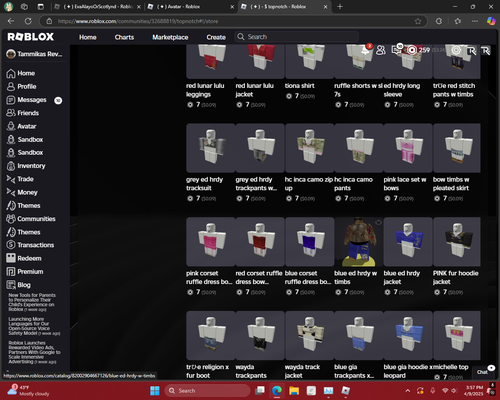Viewport: 500px width, 400px height.
Task: Open blue ed hrdy w timbs thumbnail
Action: click(359, 242)
